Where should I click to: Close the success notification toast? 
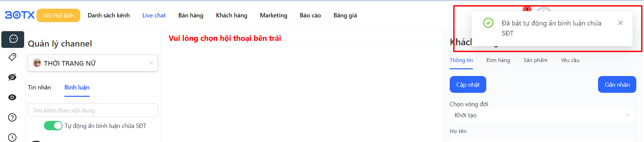pos(620,23)
